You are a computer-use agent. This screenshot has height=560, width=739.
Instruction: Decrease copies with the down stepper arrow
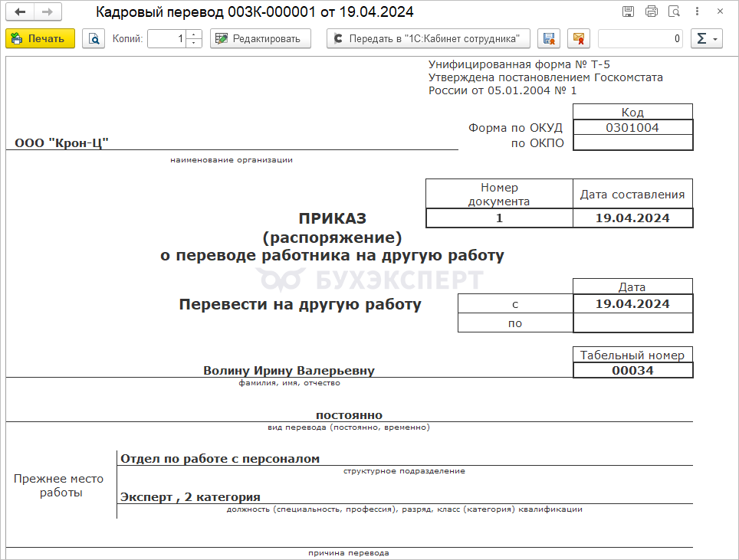tap(194, 43)
